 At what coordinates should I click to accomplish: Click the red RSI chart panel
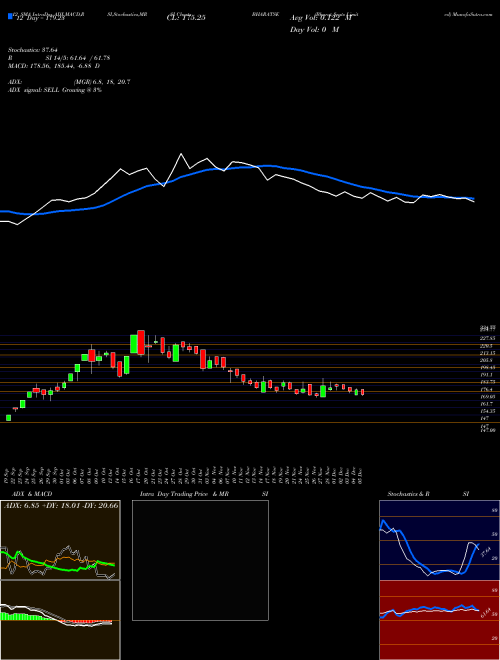click(439, 620)
